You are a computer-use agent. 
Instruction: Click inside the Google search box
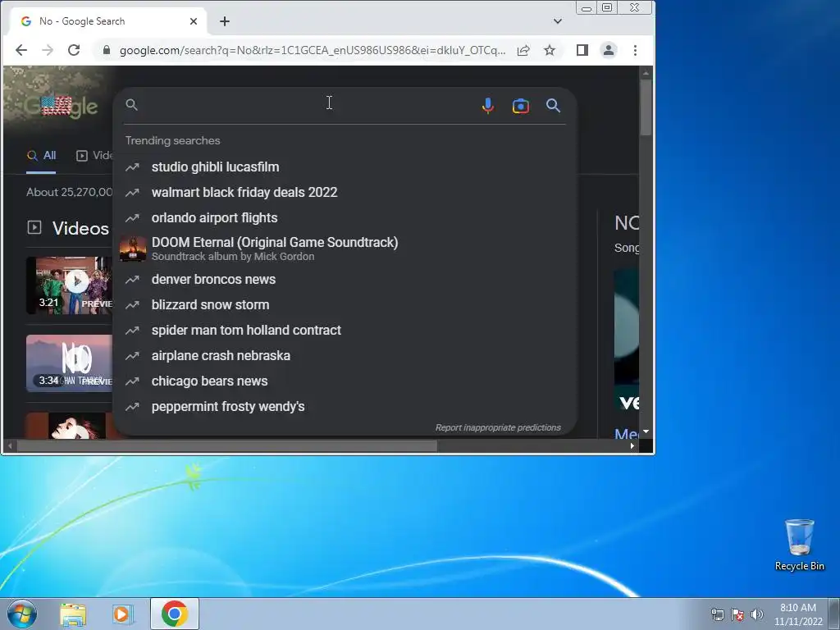tap(305, 105)
